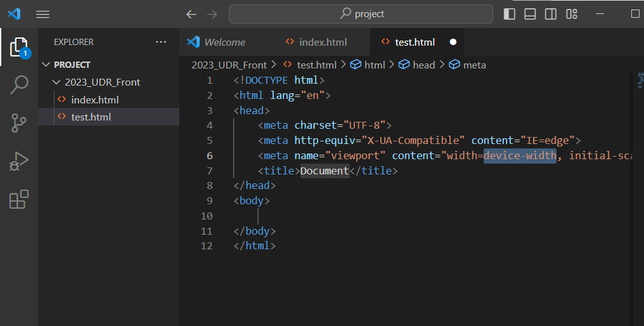Switch to the index.html tab
Screen dimensions: 644x326
[322, 42]
